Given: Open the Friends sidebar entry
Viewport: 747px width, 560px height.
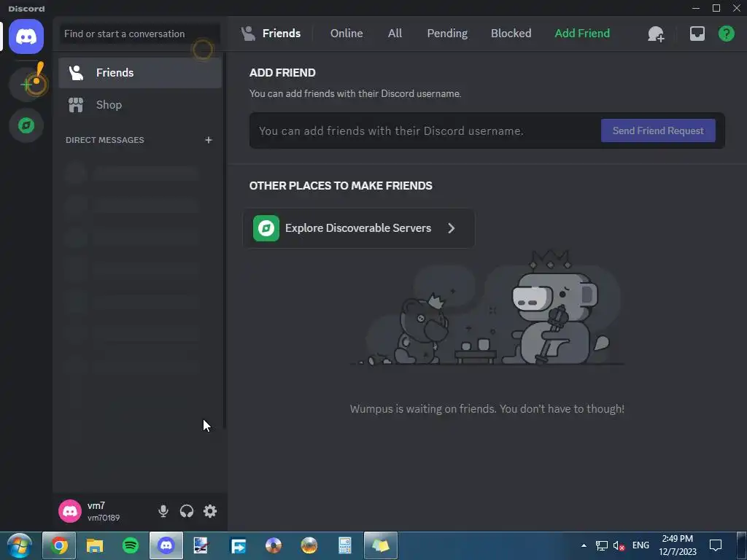Looking at the screenshot, I should point(140,72).
